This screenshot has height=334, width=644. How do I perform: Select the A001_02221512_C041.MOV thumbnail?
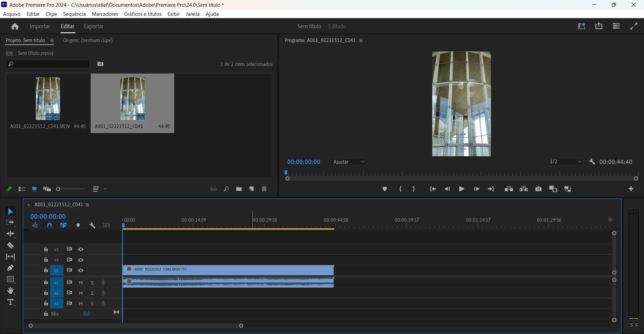(x=48, y=98)
